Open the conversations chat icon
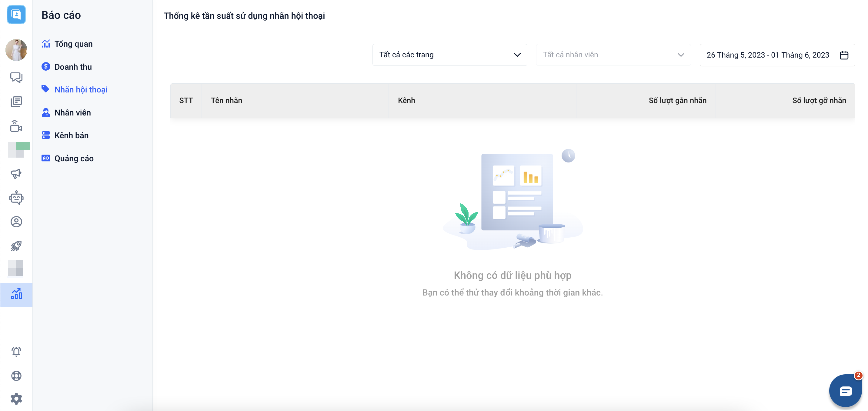868x411 pixels. [x=16, y=78]
